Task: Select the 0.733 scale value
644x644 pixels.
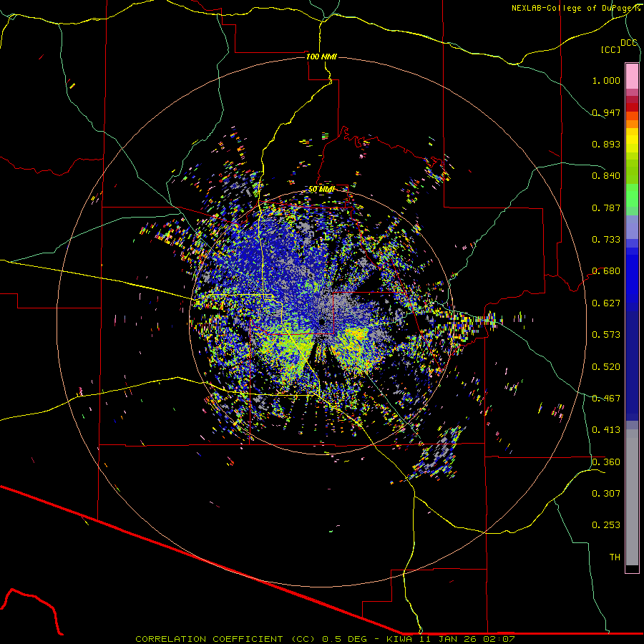Action: (606, 240)
